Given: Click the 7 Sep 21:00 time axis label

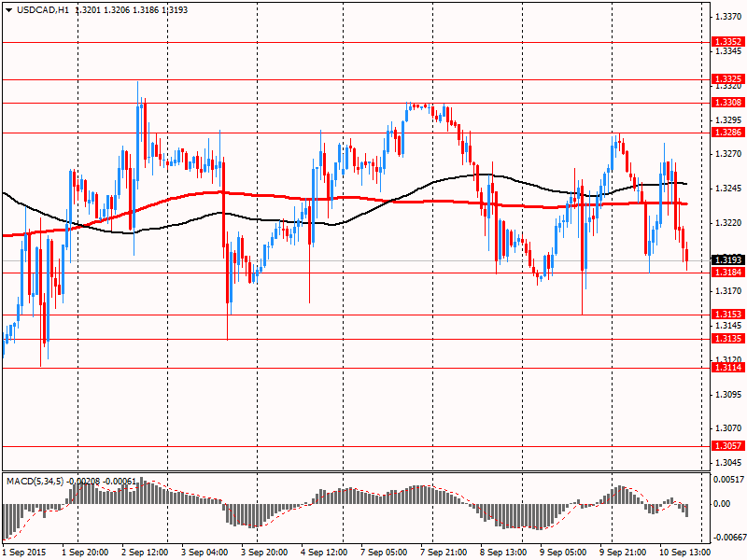Looking at the screenshot, I should [x=444, y=553].
